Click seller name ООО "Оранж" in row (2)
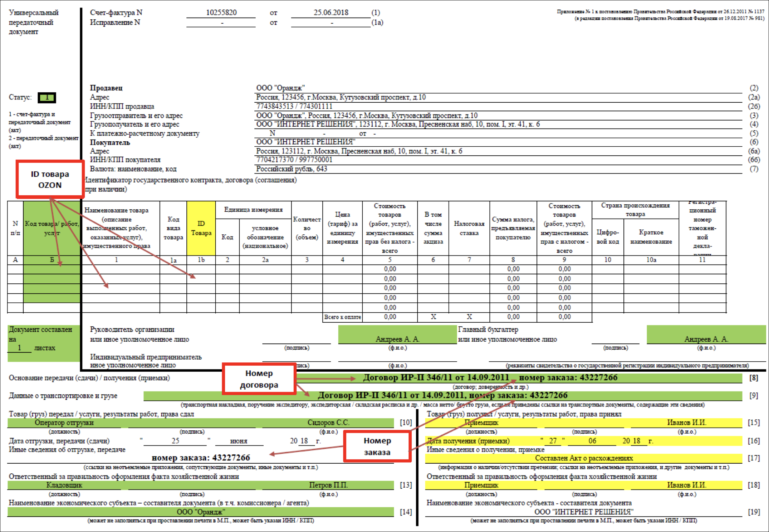This screenshot has width=769, height=532. pyautogui.click(x=280, y=88)
